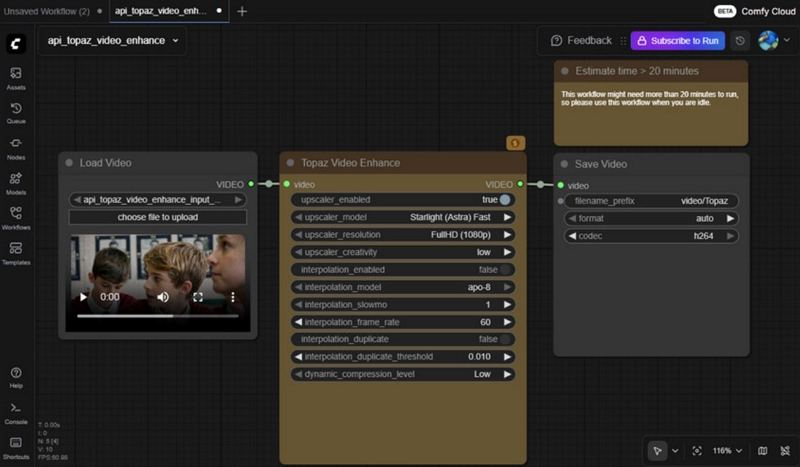The image size is (800, 467).
Task: Open Save Video format dropdown
Action: point(651,218)
